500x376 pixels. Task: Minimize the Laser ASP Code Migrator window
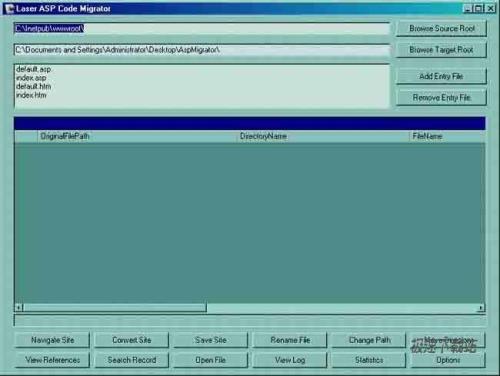[x=468, y=9]
